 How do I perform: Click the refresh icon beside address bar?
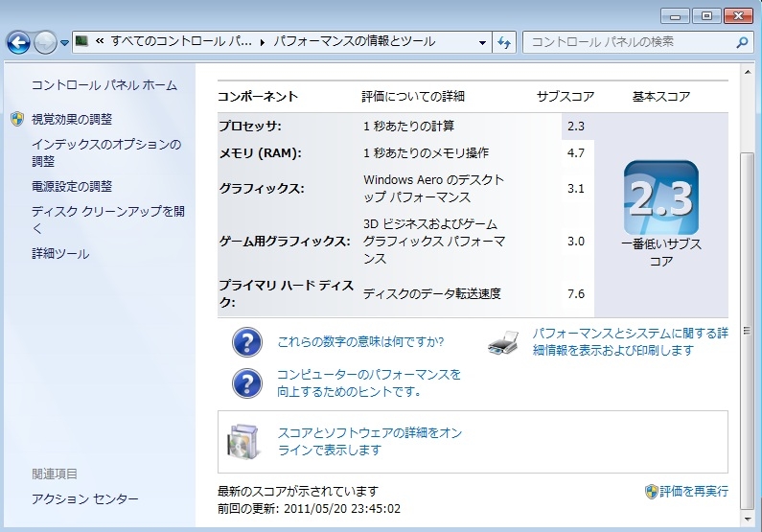click(506, 42)
